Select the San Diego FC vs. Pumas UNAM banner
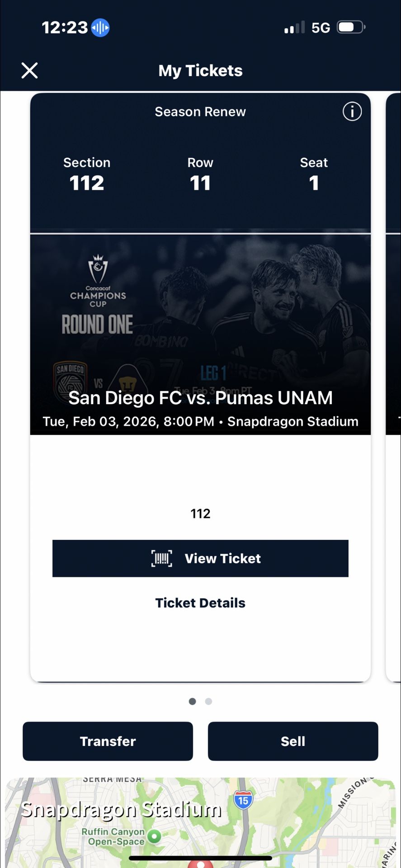Image resolution: width=401 pixels, height=868 pixels. tap(200, 398)
